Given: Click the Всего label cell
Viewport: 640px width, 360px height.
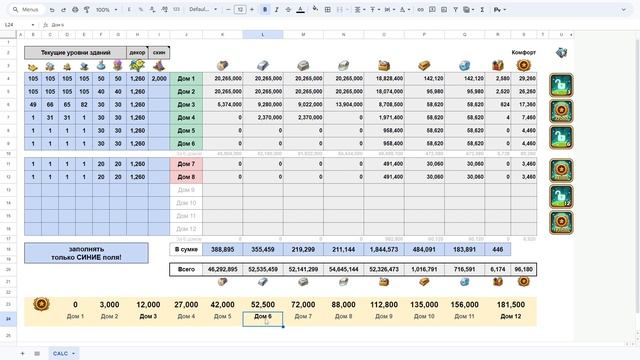Looking at the screenshot, I should pyautogui.click(x=186, y=269).
